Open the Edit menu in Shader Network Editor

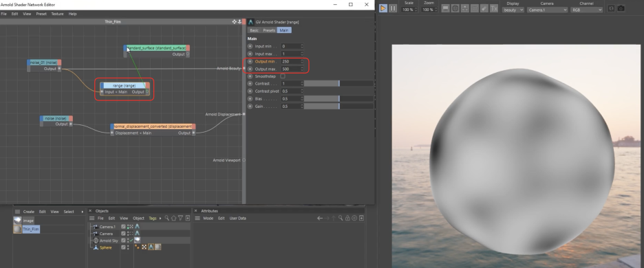pyautogui.click(x=14, y=14)
